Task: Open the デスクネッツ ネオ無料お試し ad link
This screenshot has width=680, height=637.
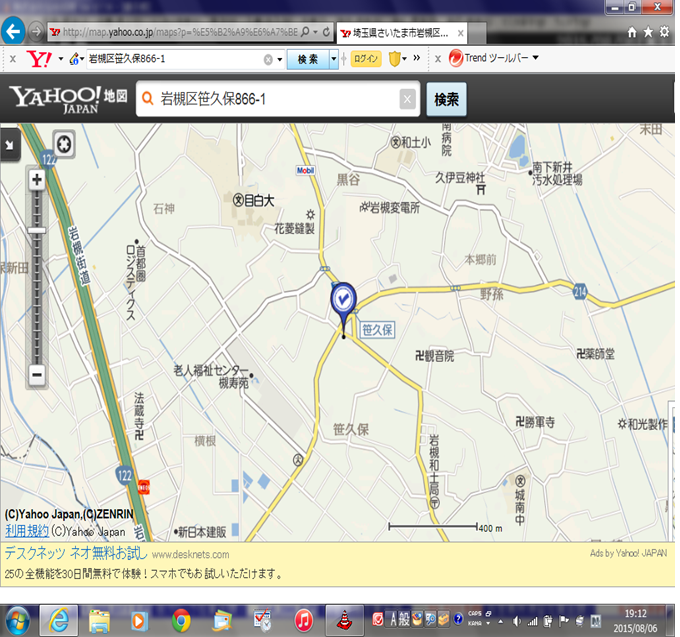Action: click(x=76, y=553)
